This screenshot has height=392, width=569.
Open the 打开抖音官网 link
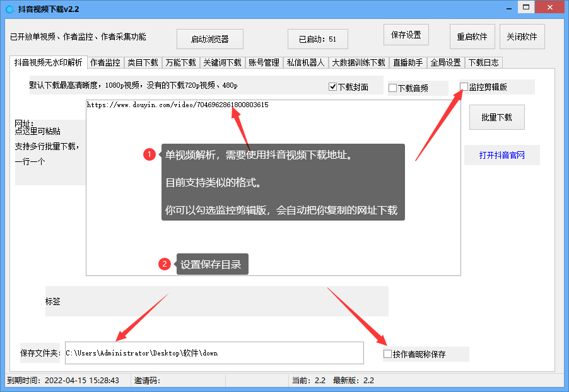pos(502,155)
